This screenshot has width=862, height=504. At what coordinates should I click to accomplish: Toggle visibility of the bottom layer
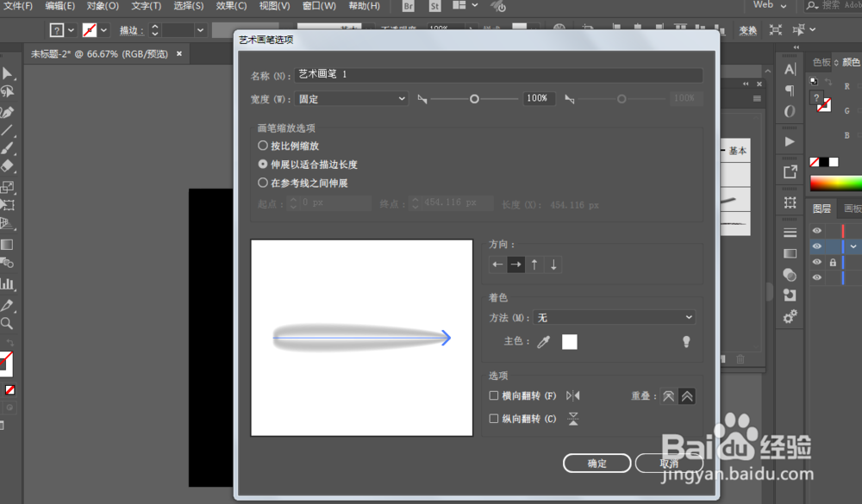coord(817,277)
